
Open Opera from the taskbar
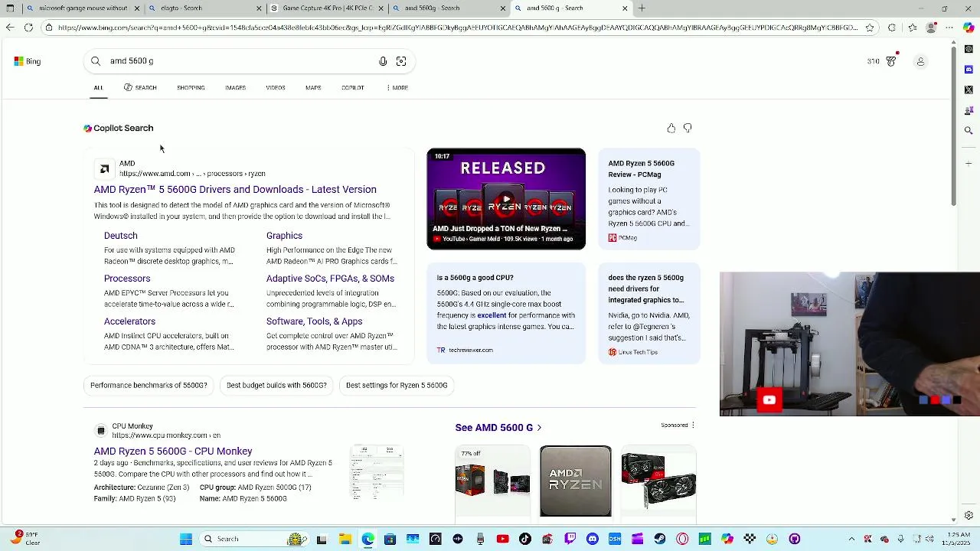[x=682, y=539]
